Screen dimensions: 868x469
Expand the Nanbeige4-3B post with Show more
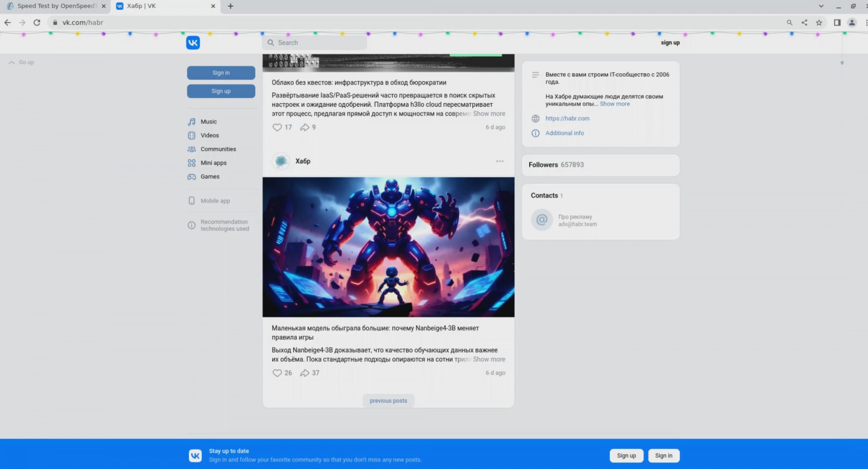489,359
